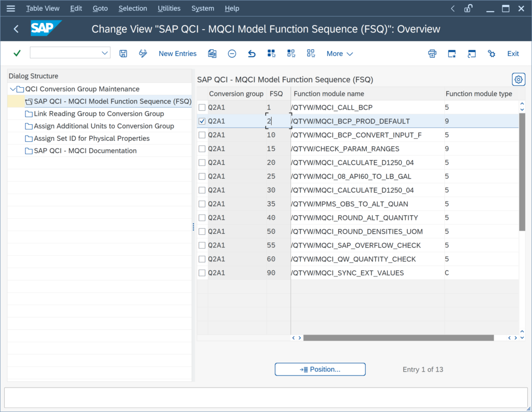
Task: Collapse QCI Conversion Group Maintenance node
Action: click(13, 89)
